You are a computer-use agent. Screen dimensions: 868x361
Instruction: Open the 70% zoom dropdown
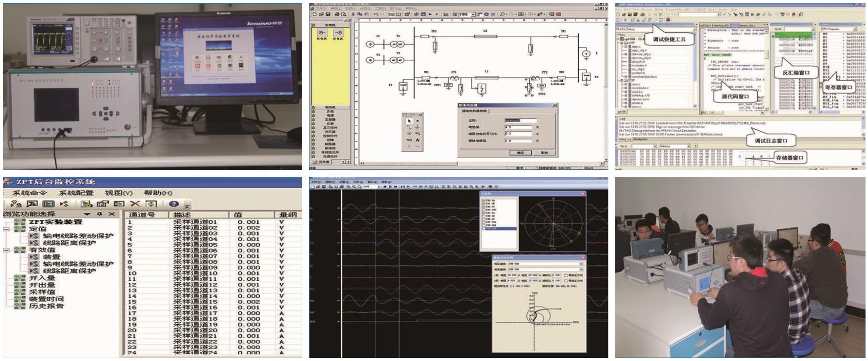click(473, 14)
